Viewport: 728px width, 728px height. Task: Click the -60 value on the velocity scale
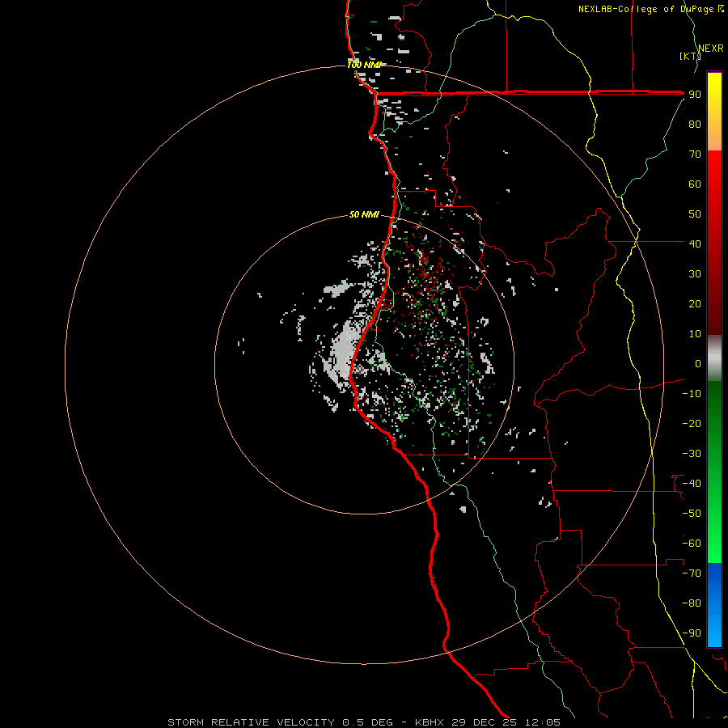tap(692, 544)
